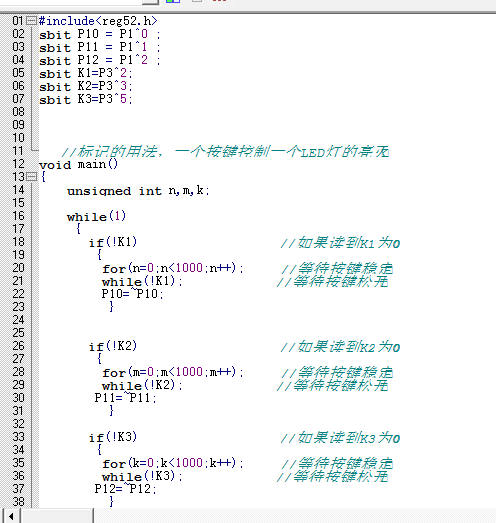Click the 'sbit K2=P3^3' line
This screenshot has height=523, width=496.
(x=86, y=86)
